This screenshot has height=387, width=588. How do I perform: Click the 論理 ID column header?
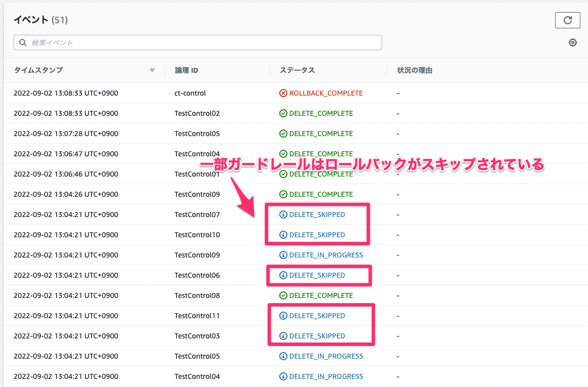coord(185,70)
